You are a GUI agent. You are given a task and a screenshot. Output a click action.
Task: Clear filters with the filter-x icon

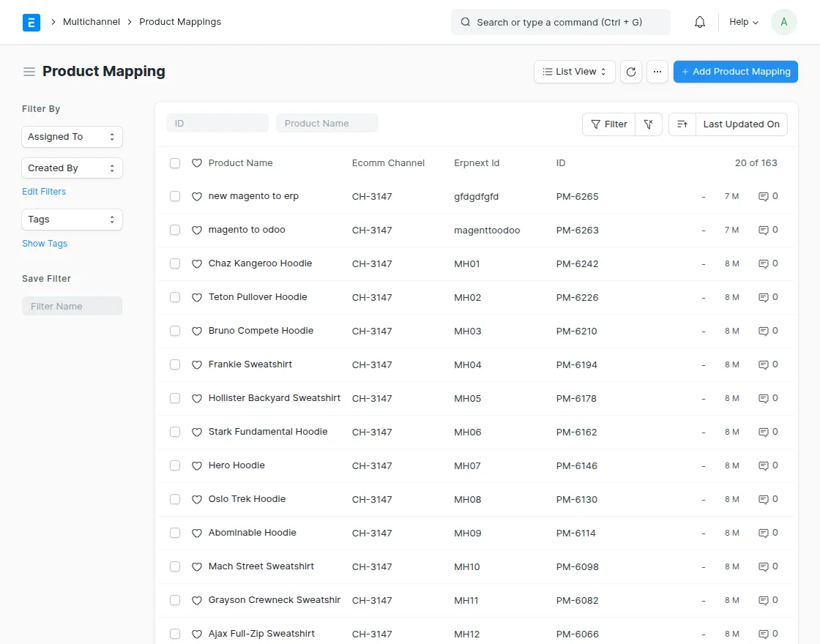tap(648, 124)
